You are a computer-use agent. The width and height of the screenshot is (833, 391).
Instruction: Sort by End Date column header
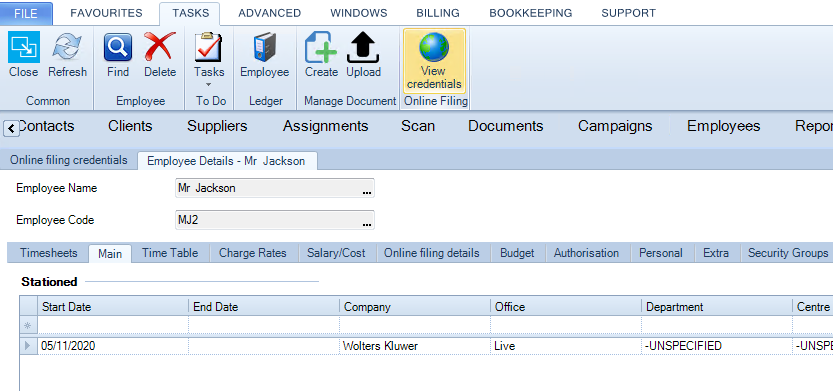click(x=264, y=307)
